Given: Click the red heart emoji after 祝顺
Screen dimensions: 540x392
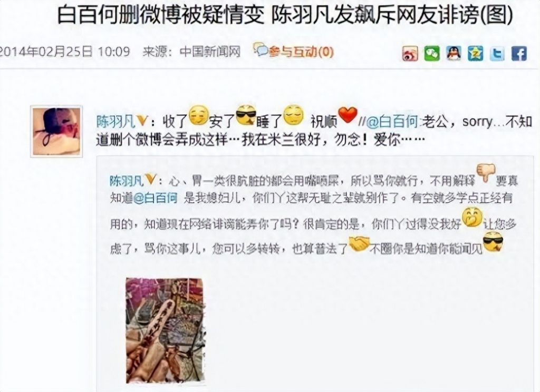Looking at the screenshot, I should [347, 115].
